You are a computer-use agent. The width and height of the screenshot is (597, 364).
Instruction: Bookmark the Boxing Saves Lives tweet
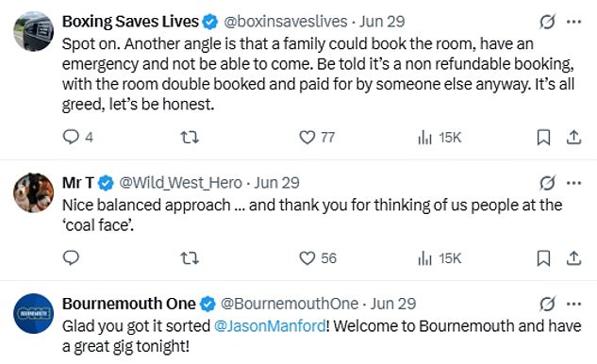[543, 138]
